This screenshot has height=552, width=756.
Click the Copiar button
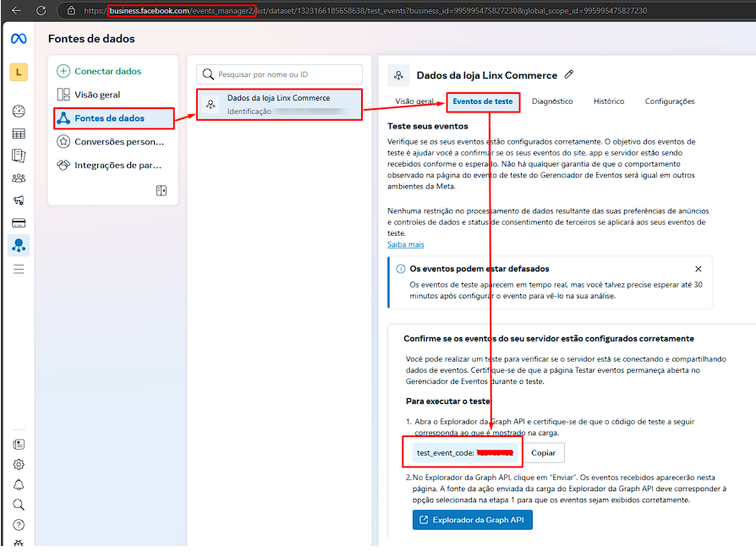coord(543,453)
